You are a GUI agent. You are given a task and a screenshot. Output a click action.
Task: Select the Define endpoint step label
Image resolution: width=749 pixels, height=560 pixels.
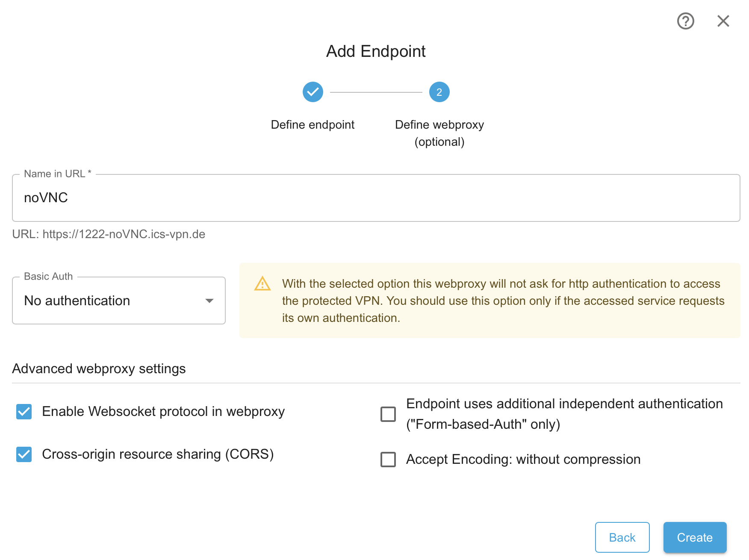313,125
